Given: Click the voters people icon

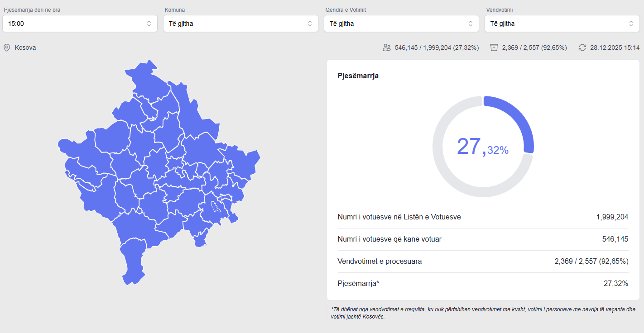Looking at the screenshot, I should point(386,48).
